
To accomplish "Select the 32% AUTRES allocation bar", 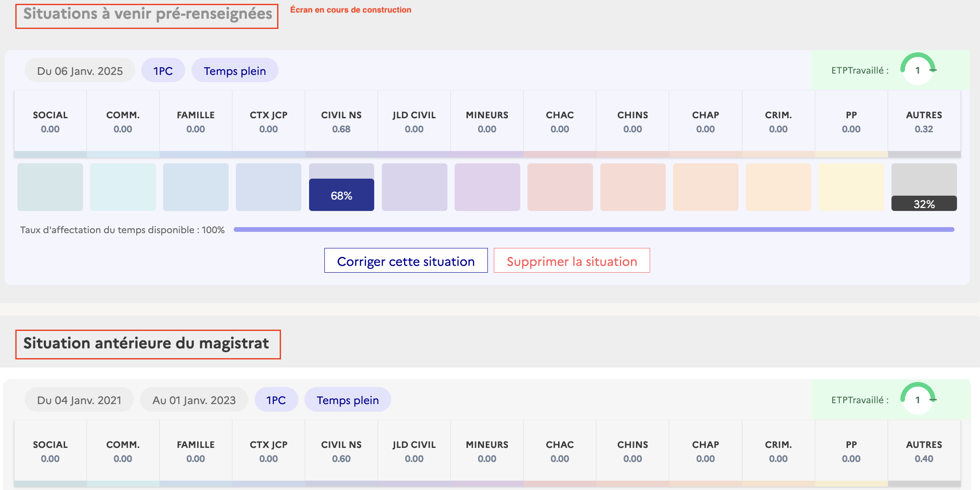I will [x=924, y=204].
